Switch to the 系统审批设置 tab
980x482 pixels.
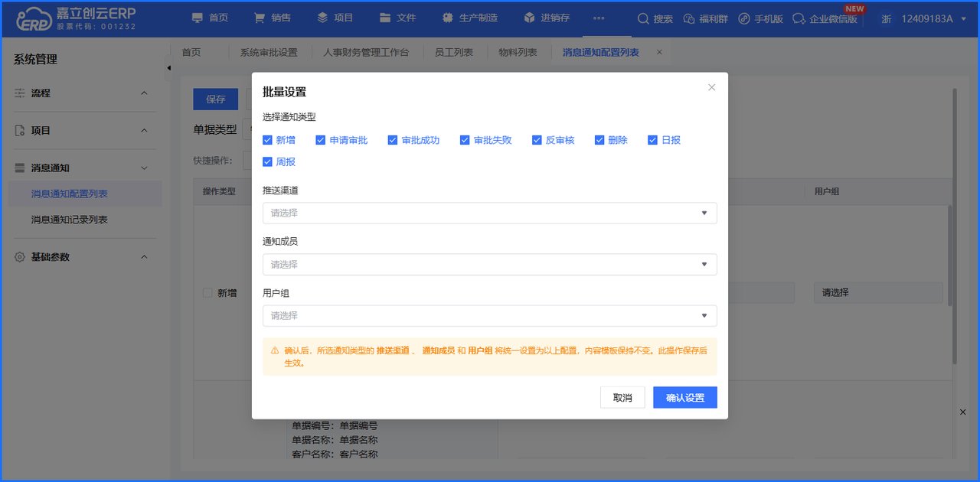click(x=268, y=52)
